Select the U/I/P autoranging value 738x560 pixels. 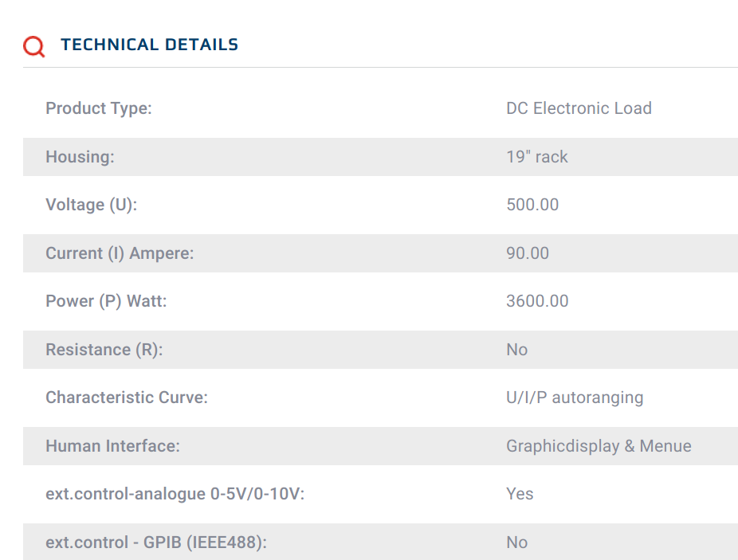575,397
